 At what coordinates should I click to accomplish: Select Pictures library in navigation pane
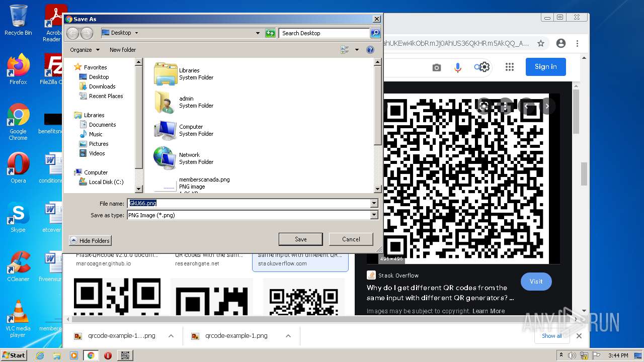point(94,144)
